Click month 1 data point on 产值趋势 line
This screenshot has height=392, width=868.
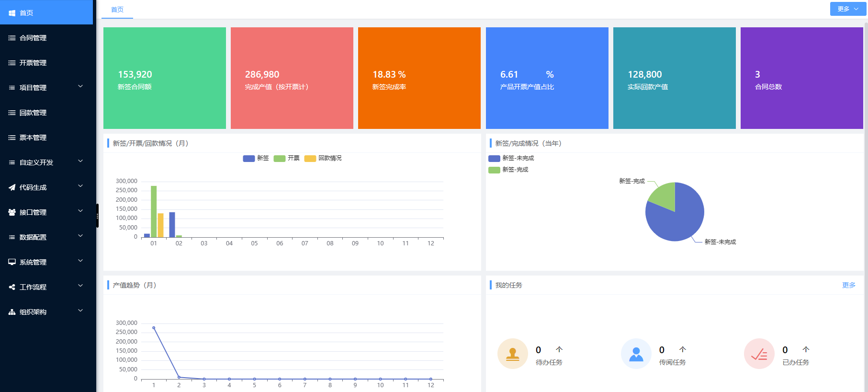coord(154,328)
